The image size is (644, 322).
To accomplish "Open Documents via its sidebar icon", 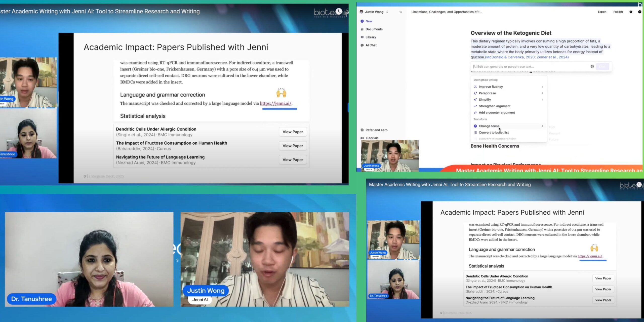I will [x=362, y=29].
